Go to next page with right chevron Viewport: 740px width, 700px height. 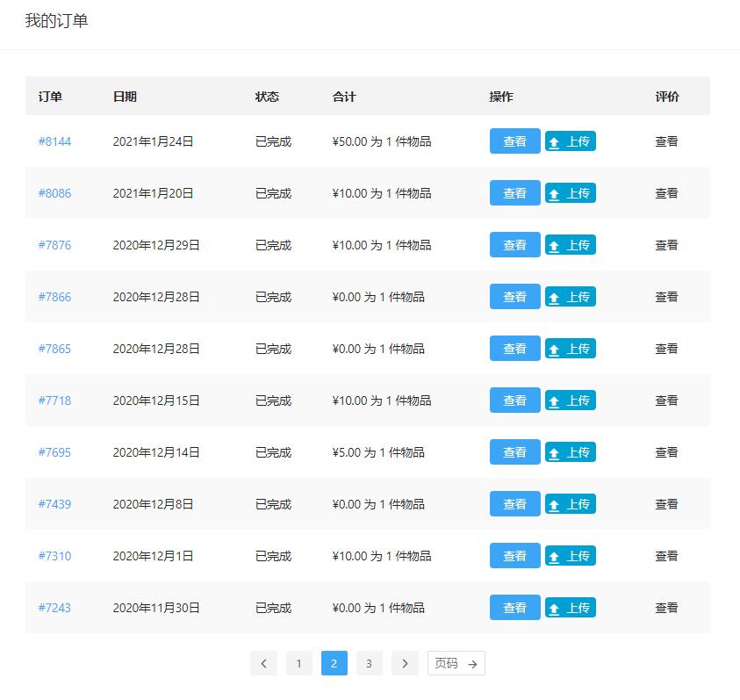pyautogui.click(x=405, y=663)
